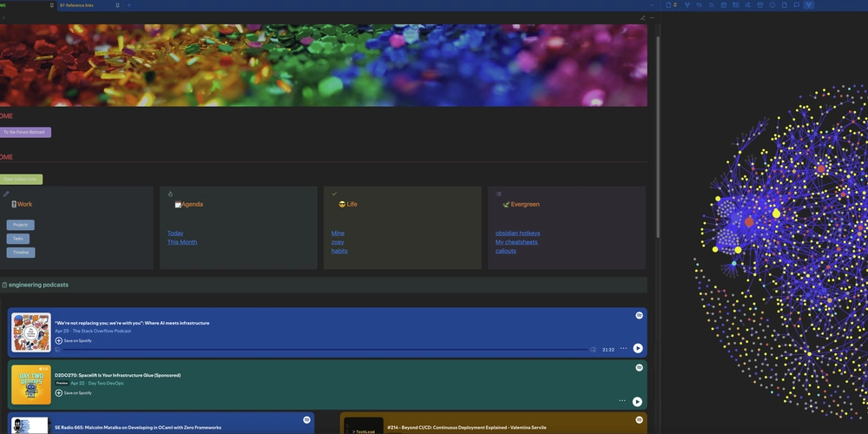
Task: Open My cheatsheets link under Evergreen
Action: [516, 242]
